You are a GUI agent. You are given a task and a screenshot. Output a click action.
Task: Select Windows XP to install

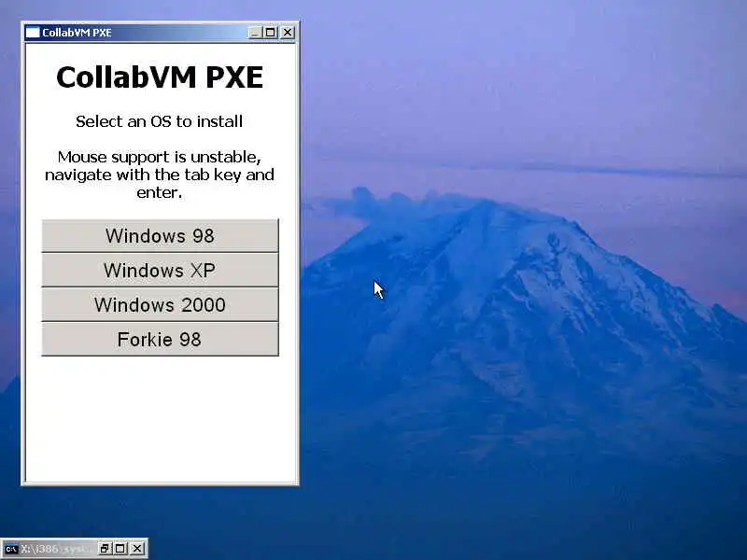tap(160, 270)
